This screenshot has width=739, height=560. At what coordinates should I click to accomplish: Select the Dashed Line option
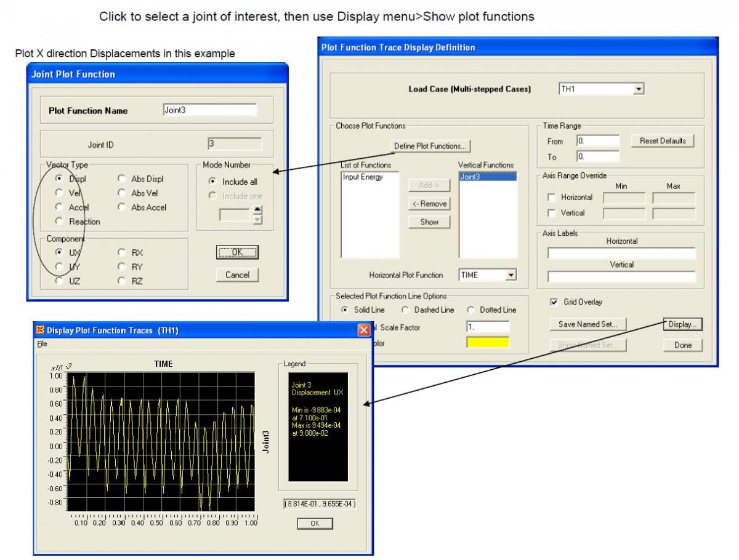point(405,310)
